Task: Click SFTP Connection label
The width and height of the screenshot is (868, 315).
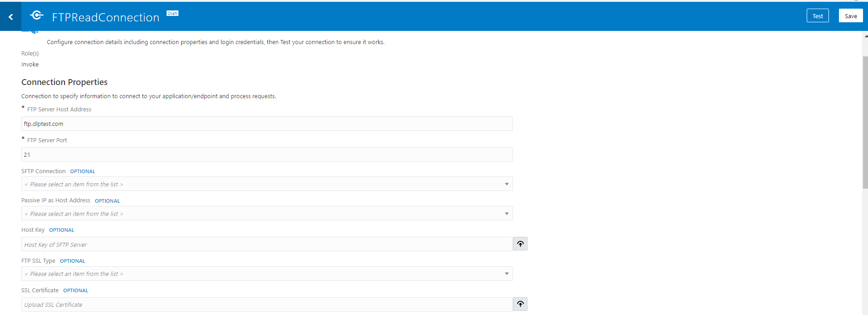Action: 44,171
